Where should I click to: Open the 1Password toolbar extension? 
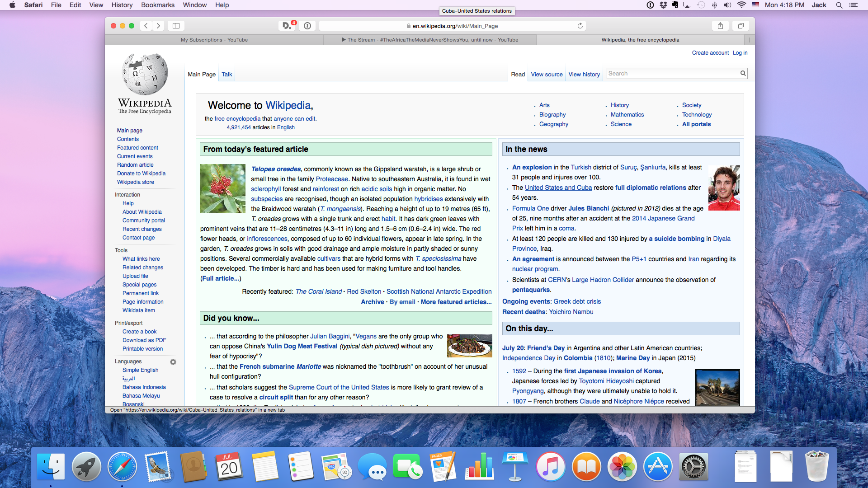307,26
